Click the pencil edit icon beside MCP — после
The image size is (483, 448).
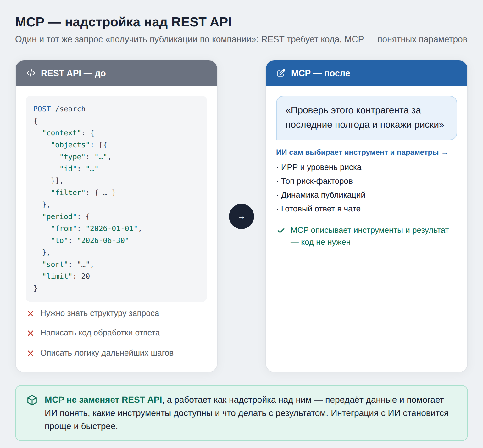[x=281, y=73]
